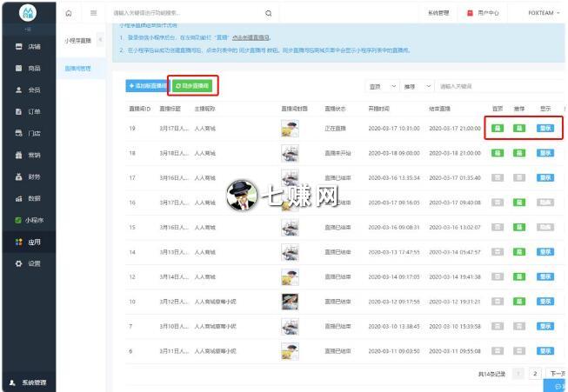This screenshot has width=568, height=392.
Task: Click in the top function search field
Action: (186, 13)
